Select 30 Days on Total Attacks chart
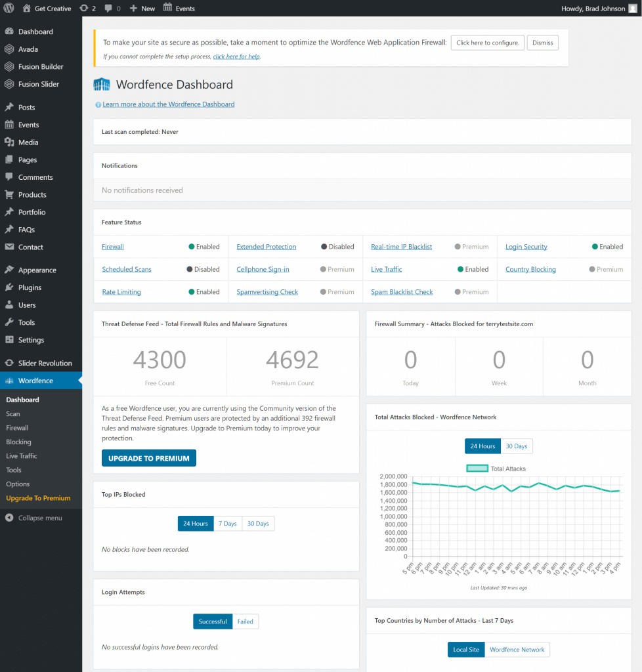 [517, 446]
